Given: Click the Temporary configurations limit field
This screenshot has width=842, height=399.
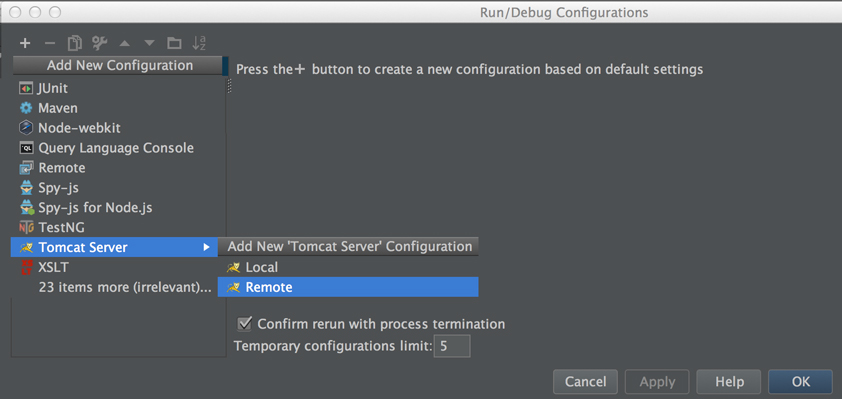Looking at the screenshot, I should pyautogui.click(x=452, y=346).
